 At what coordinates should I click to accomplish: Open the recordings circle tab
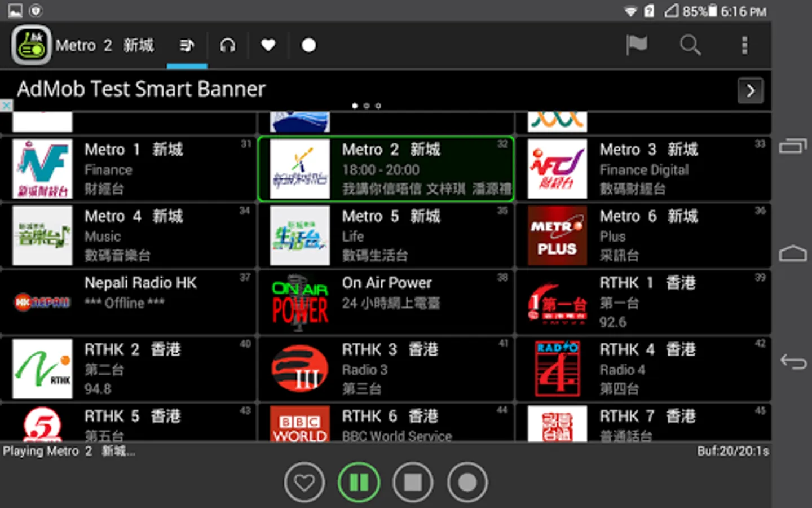click(308, 45)
